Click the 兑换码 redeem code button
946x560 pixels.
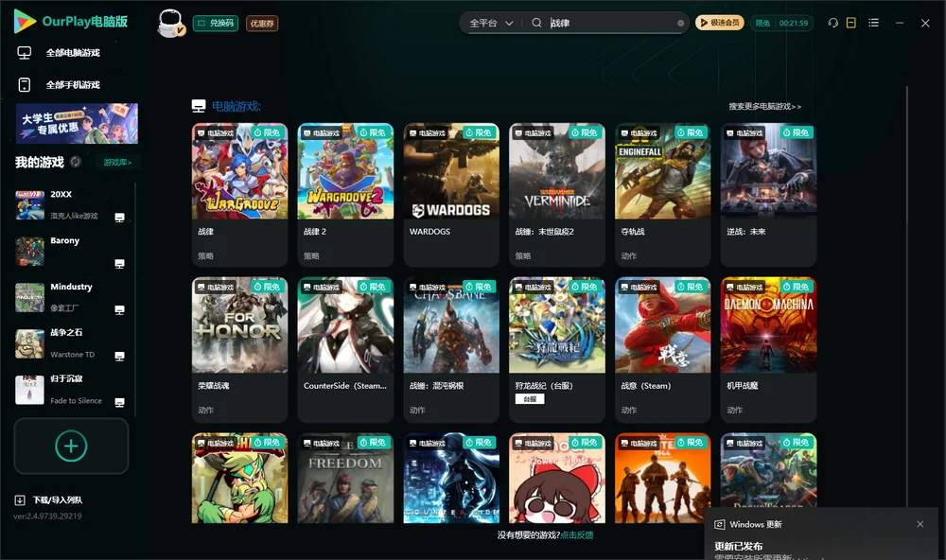[216, 23]
